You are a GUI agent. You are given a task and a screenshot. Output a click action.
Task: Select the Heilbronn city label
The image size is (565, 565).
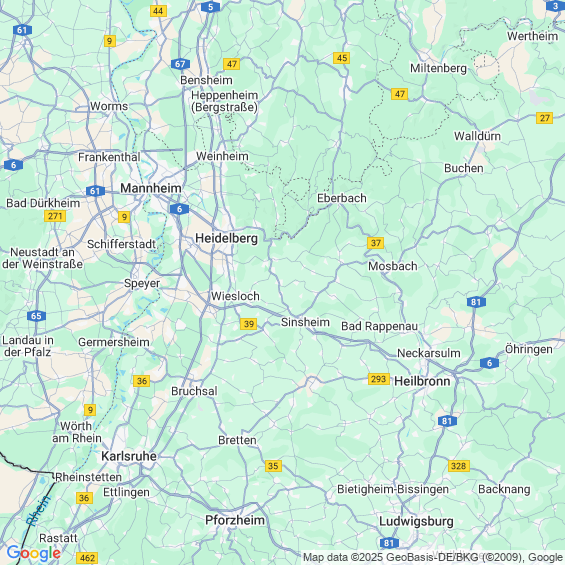[x=422, y=381]
